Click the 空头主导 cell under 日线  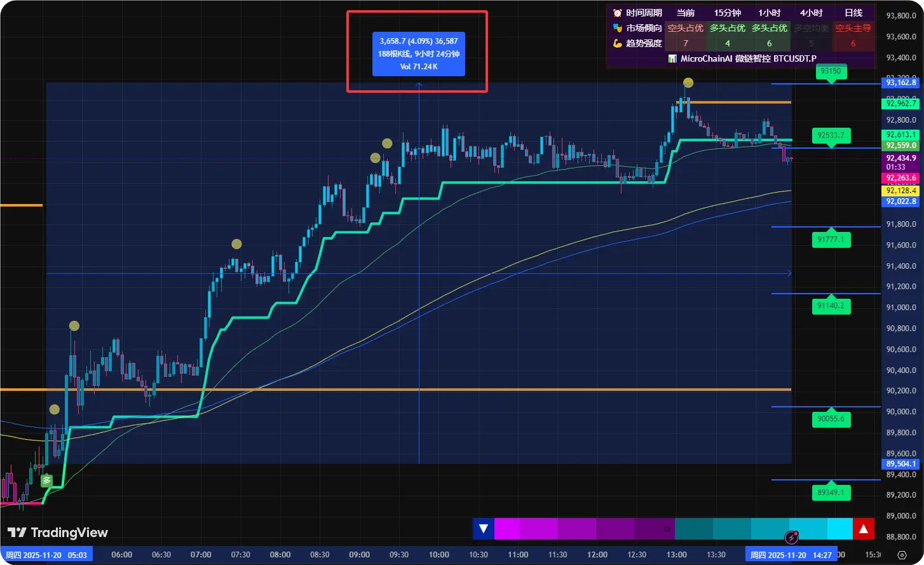click(853, 28)
